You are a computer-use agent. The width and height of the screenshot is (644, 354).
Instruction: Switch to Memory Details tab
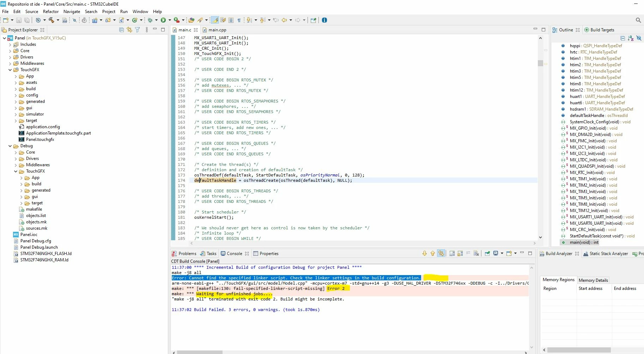(593, 280)
